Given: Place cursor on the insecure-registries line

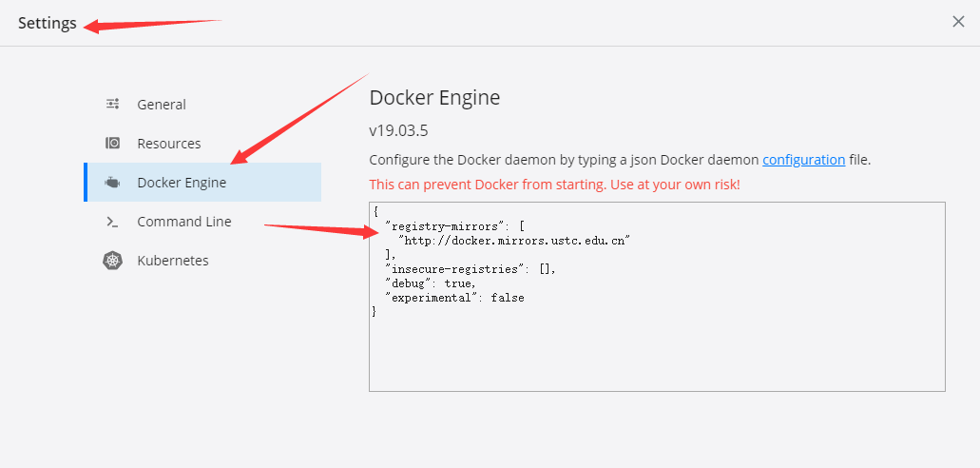Looking at the screenshot, I should (470, 269).
